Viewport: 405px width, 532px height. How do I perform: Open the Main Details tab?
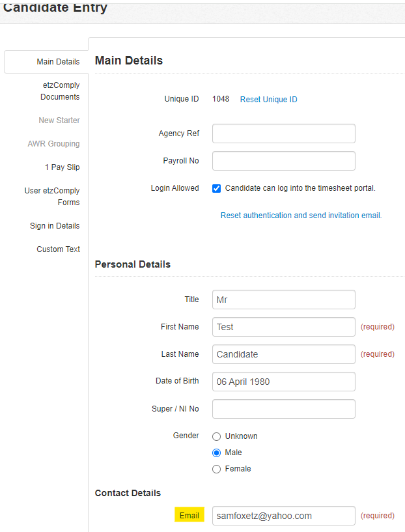coord(59,62)
